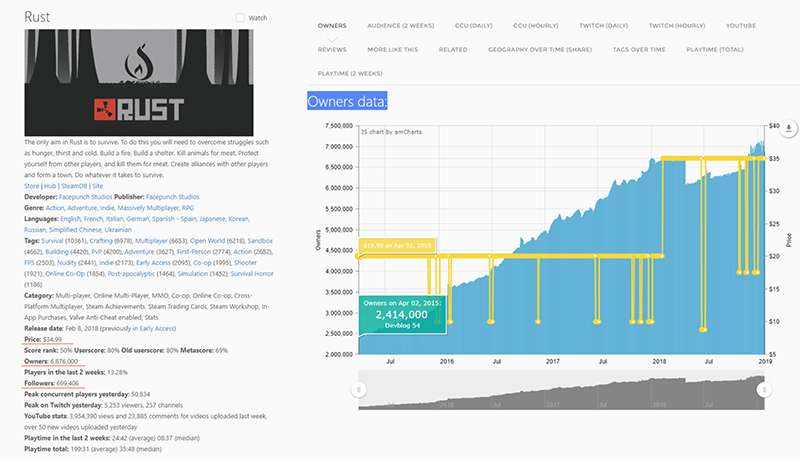Click the Owners 6,876,000 value
This screenshot has width=800, height=462.
[x=64, y=361]
